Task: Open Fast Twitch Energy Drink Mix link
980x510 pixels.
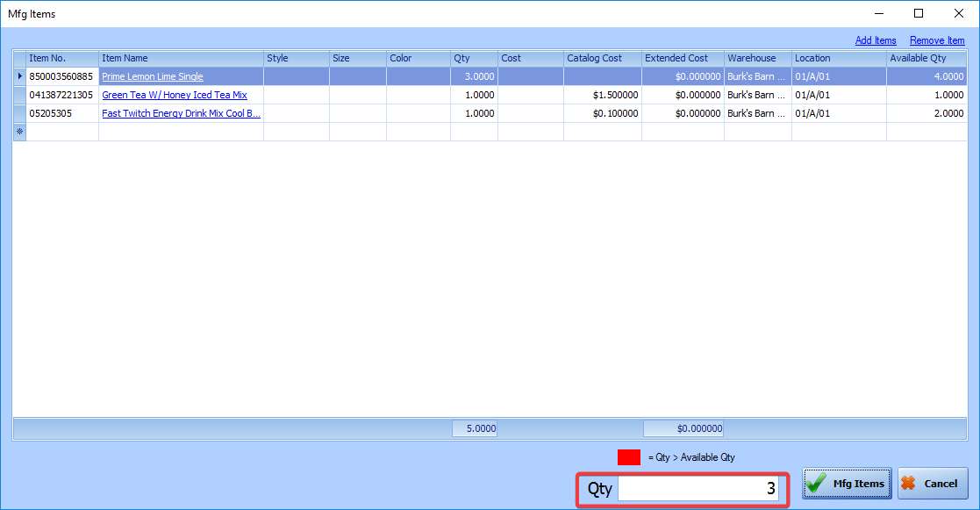Action: 181,113
